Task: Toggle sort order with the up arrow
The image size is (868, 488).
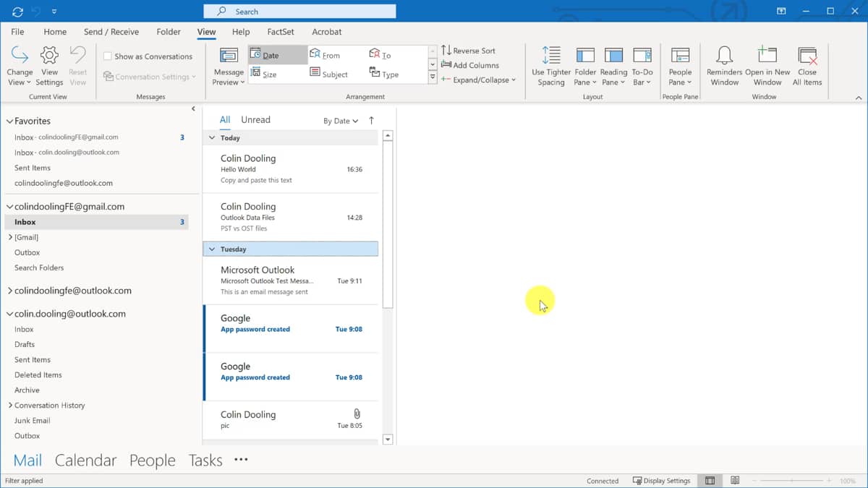Action: [x=372, y=121]
